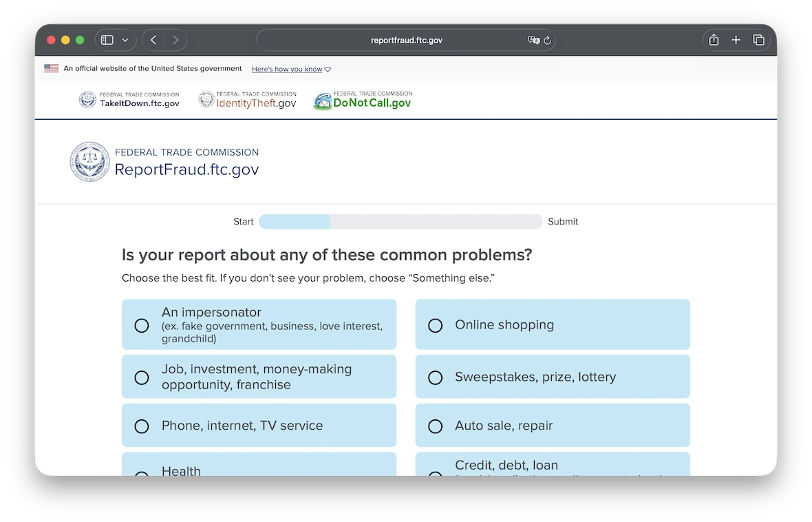Choose Job, investment, money-making opportunity option
The width and height of the screenshot is (812, 522).
click(x=259, y=377)
